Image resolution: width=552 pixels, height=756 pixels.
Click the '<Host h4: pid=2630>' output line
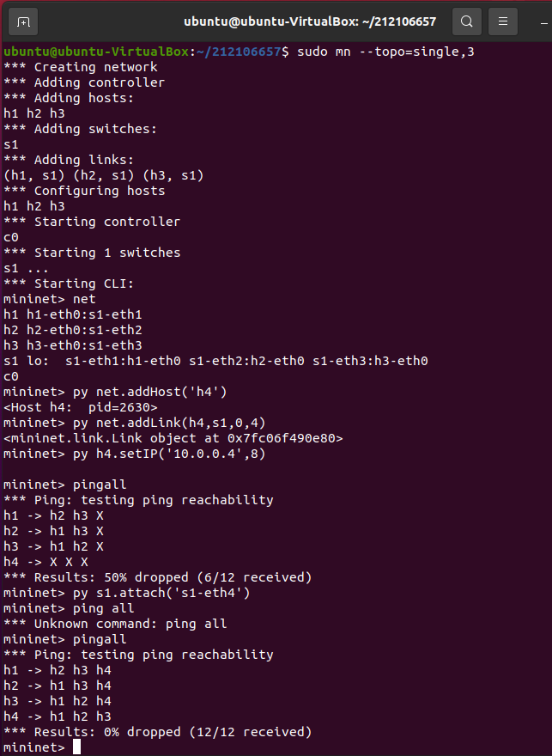(81, 407)
